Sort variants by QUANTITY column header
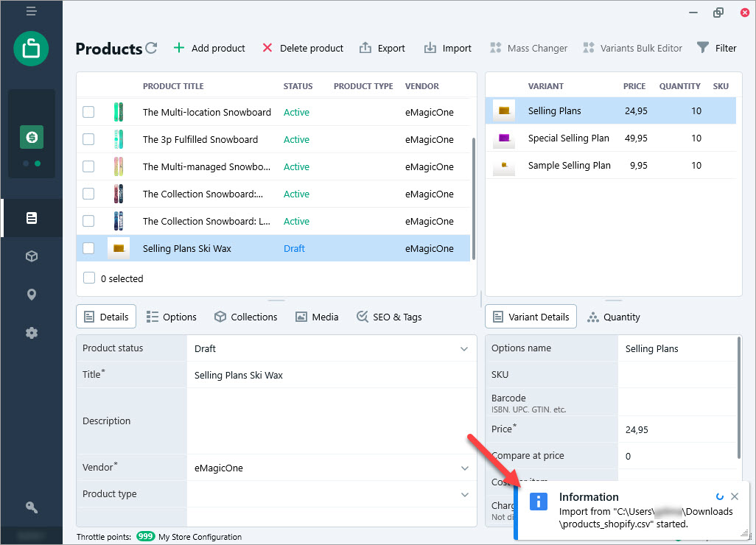This screenshot has width=756, height=545. click(680, 85)
